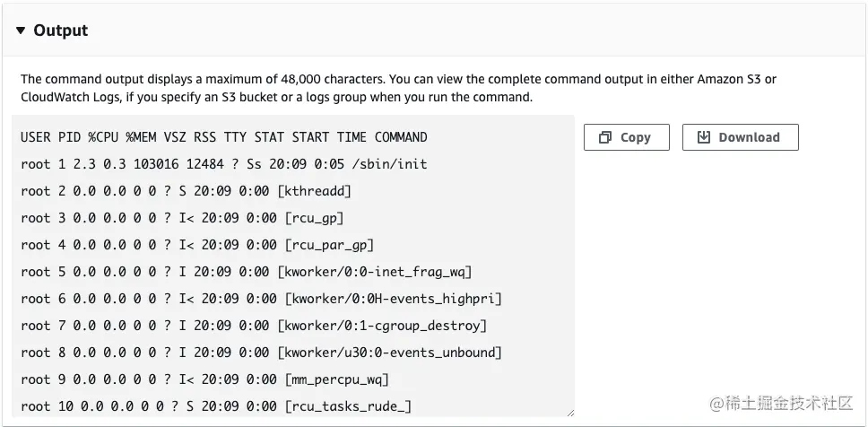868x427 pixels.
Task: Click the copy icon on the Copy button
Action: [605, 137]
